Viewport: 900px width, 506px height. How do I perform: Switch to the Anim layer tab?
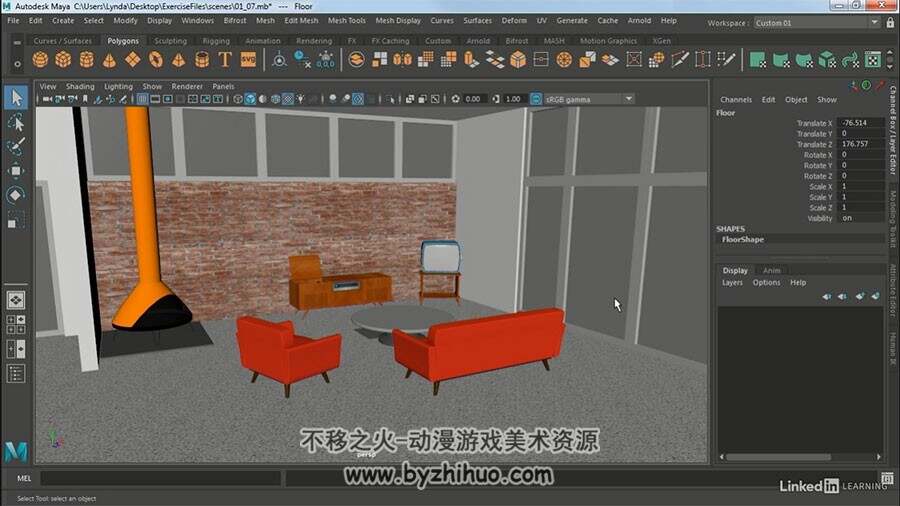pyautogui.click(x=771, y=270)
